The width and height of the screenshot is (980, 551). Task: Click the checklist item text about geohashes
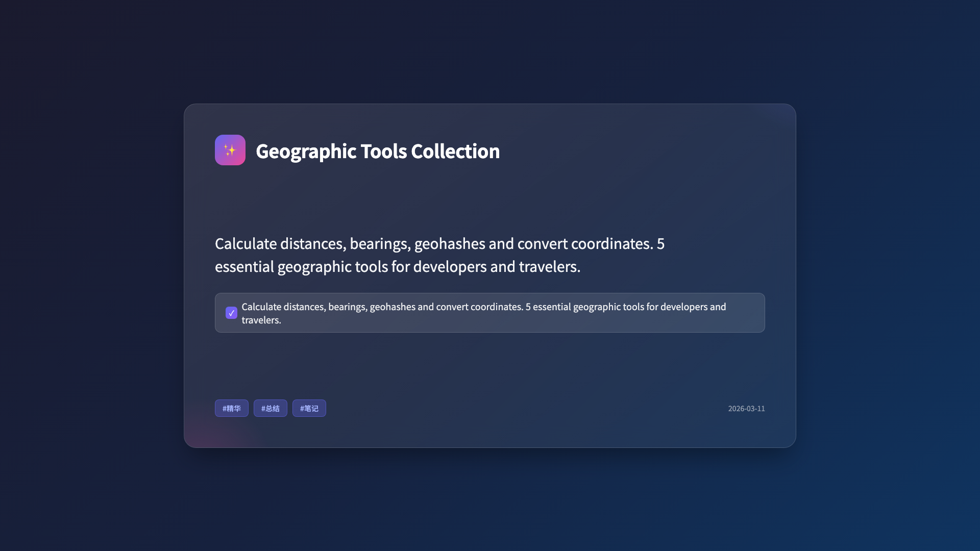[x=484, y=313]
